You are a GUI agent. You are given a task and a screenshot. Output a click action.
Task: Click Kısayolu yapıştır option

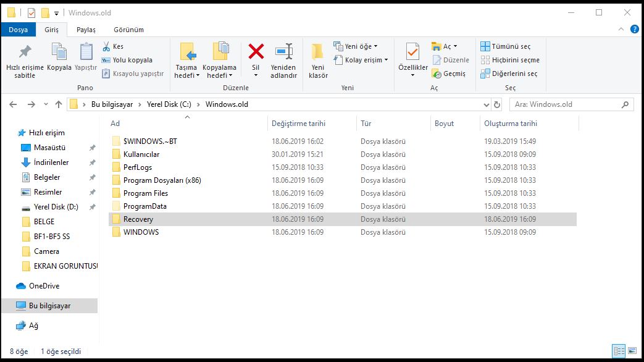pos(133,74)
